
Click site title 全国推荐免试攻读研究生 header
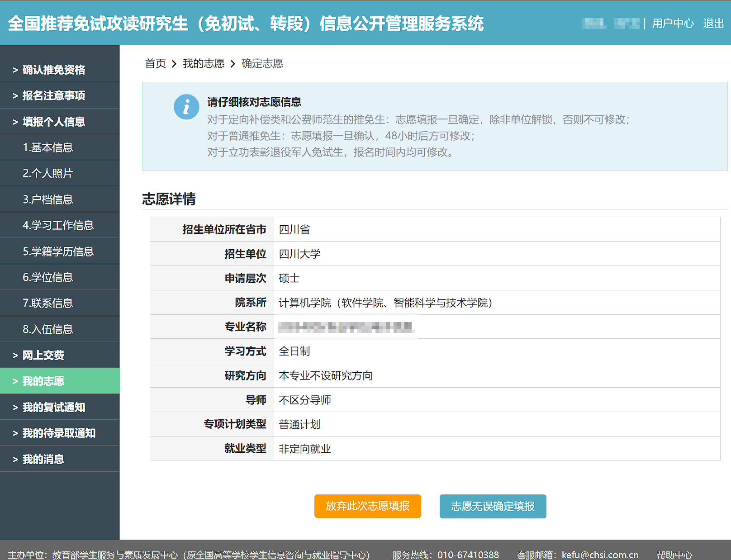[x=246, y=24]
